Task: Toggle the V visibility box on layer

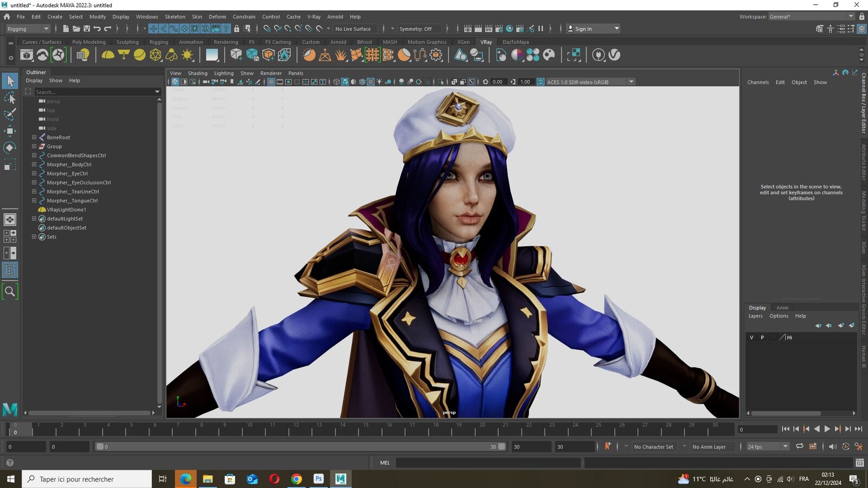Action: click(751, 337)
